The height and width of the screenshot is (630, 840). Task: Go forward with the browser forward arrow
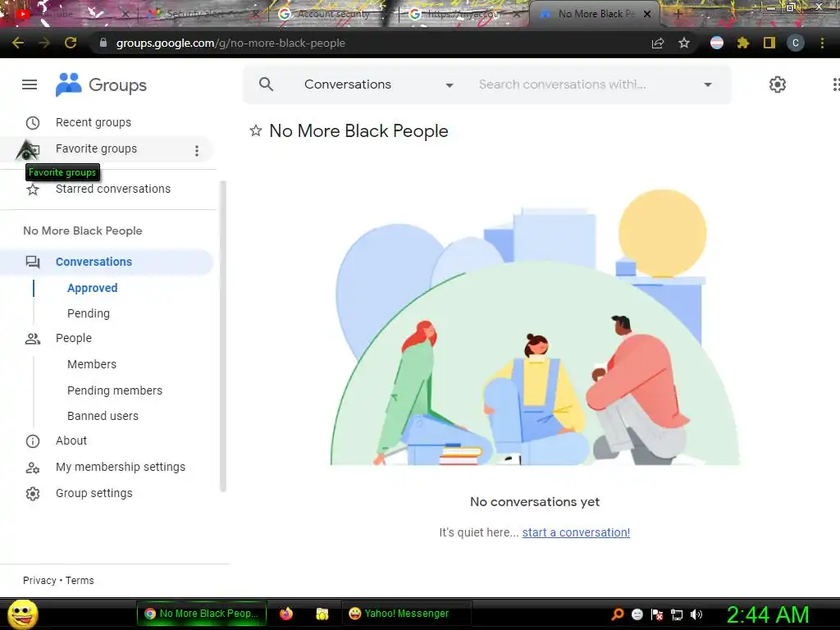point(44,43)
